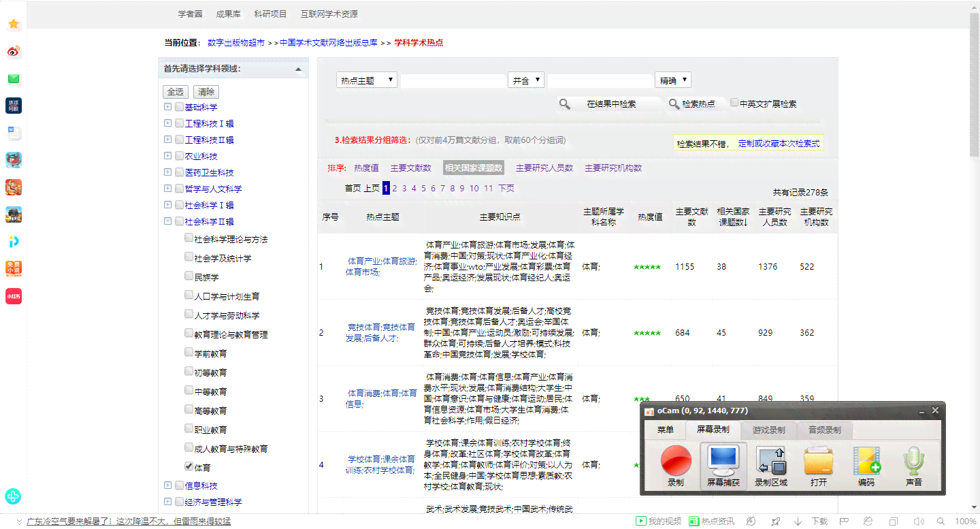Check the 社会科学理论与方法 checkbox
Viewport: 980px width, 529px height.
[x=189, y=238]
